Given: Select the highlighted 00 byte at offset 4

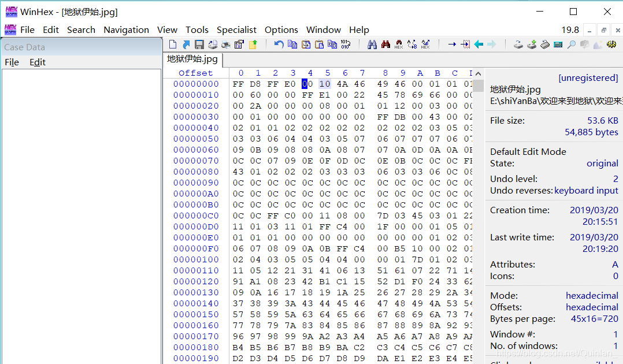Looking at the screenshot, I should (307, 84).
